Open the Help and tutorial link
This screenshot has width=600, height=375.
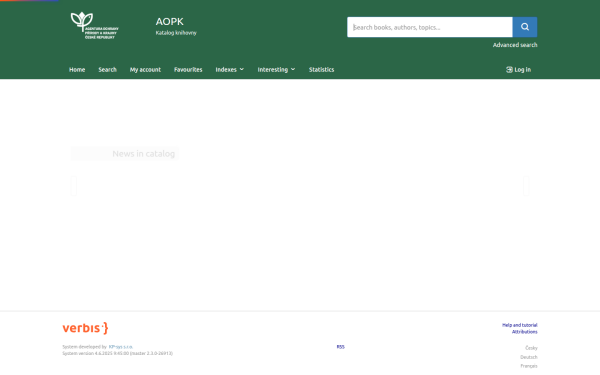520,325
